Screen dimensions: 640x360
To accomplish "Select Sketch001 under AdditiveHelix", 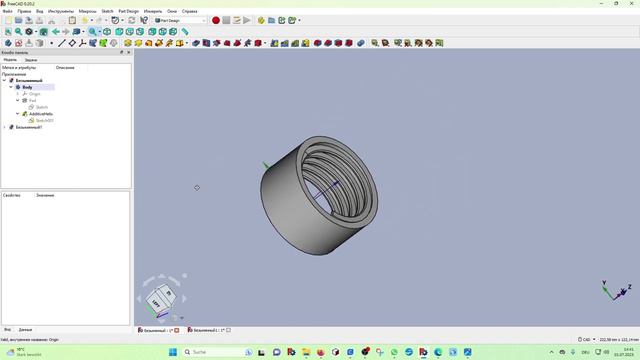I will tap(44, 120).
